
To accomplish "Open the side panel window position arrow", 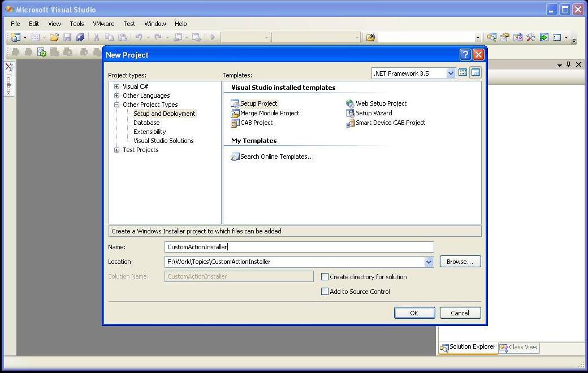I will tap(560, 65).
